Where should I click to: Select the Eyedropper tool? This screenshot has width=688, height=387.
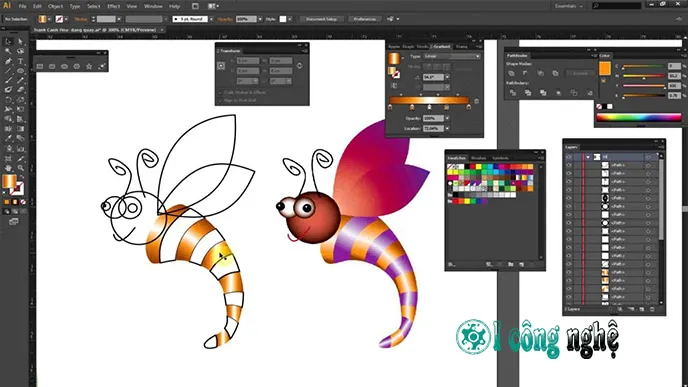pos(8,139)
